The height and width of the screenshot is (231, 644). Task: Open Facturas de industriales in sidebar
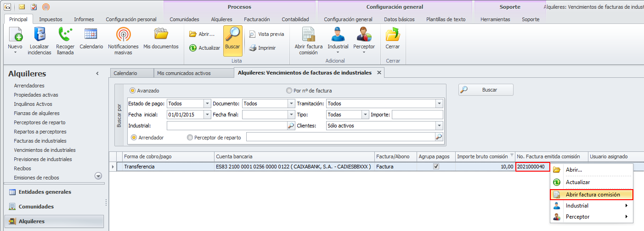(40, 141)
